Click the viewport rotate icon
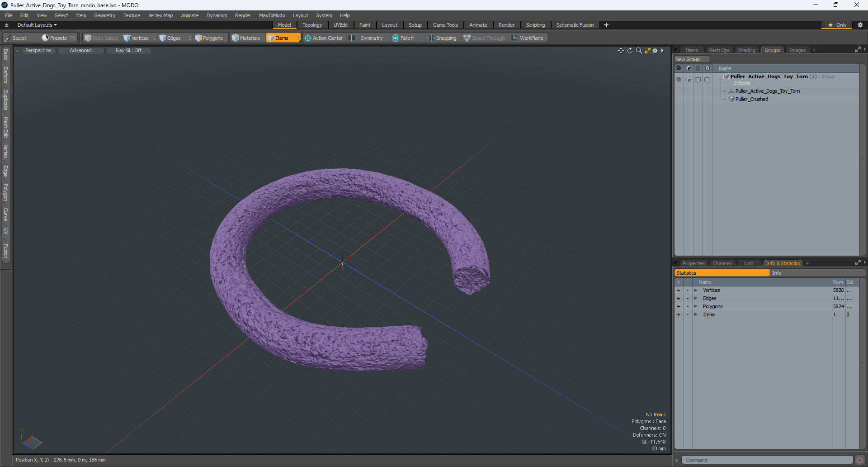The image size is (868, 467). click(x=630, y=51)
